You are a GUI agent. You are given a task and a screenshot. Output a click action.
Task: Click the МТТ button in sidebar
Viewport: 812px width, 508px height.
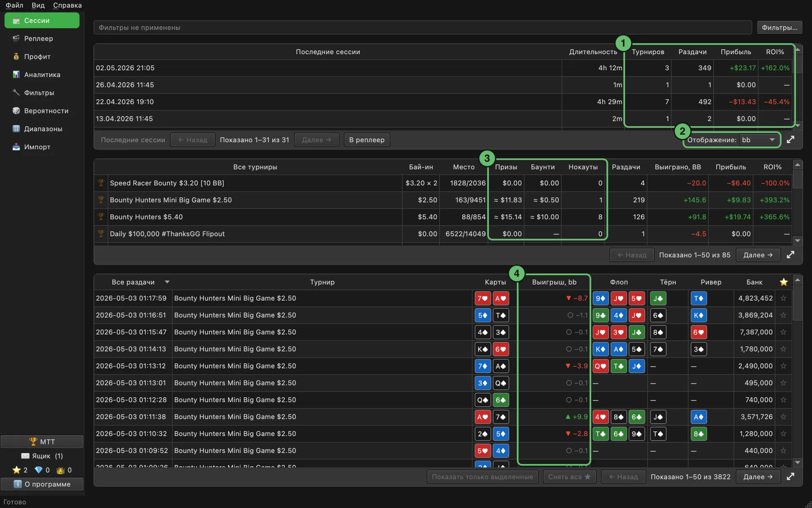point(42,442)
